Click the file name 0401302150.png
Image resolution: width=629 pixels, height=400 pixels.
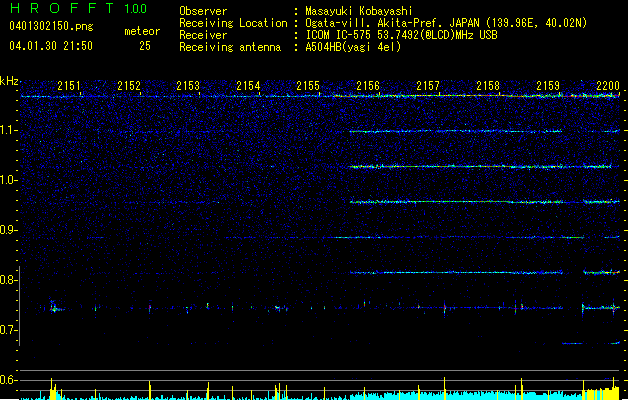pyautogui.click(x=51, y=26)
